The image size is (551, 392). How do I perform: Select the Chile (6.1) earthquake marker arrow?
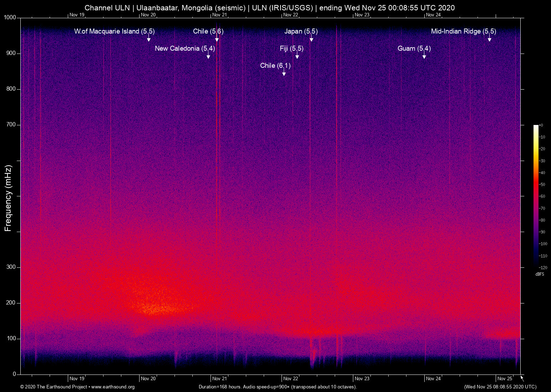point(284,74)
